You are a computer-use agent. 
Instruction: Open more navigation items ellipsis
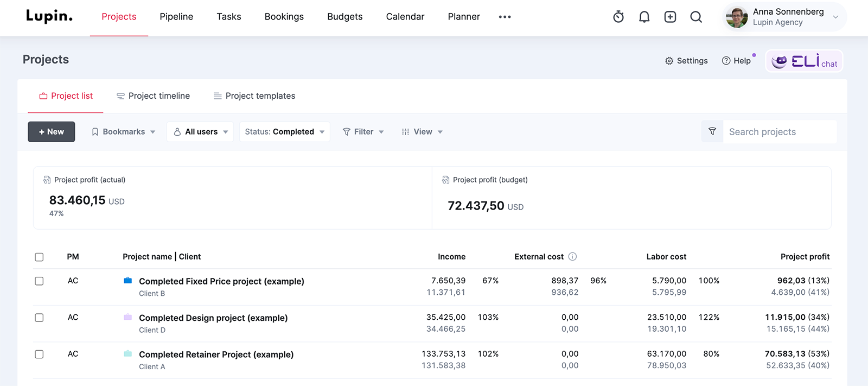(x=505, y=17)
